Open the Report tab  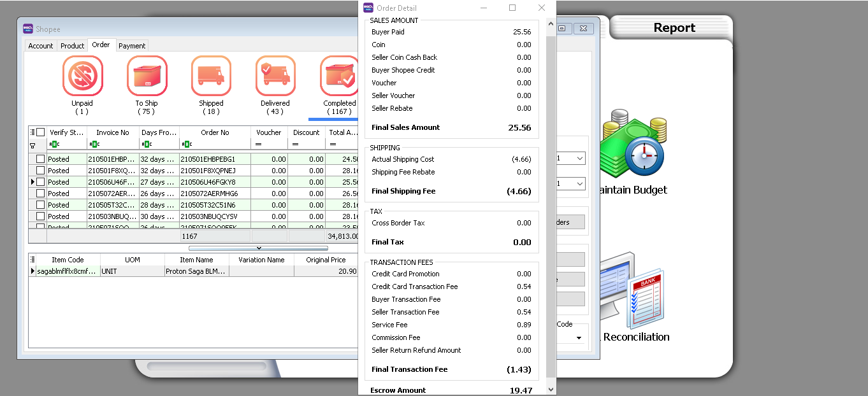pos(674,28)
